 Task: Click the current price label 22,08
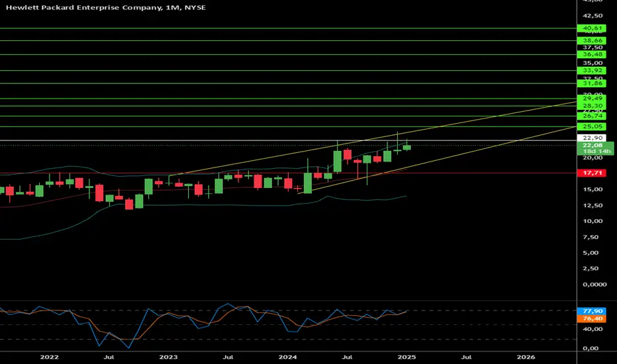593,145
